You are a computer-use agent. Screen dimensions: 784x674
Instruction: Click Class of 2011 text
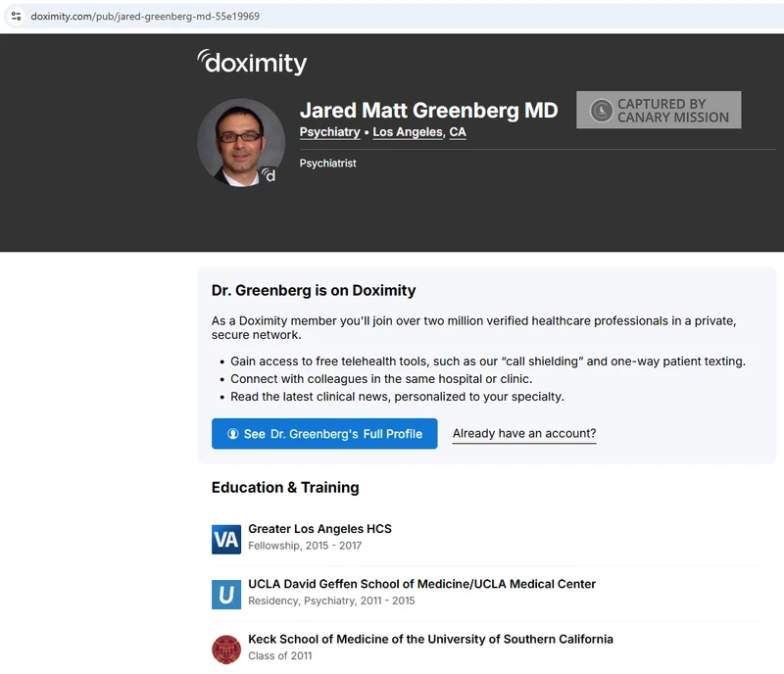pos(279,655)
